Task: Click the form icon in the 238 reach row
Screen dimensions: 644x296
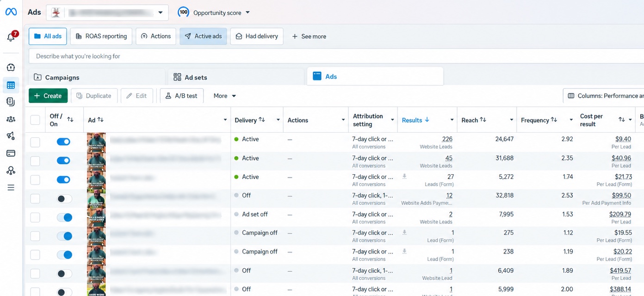Action: click(405, 251)
